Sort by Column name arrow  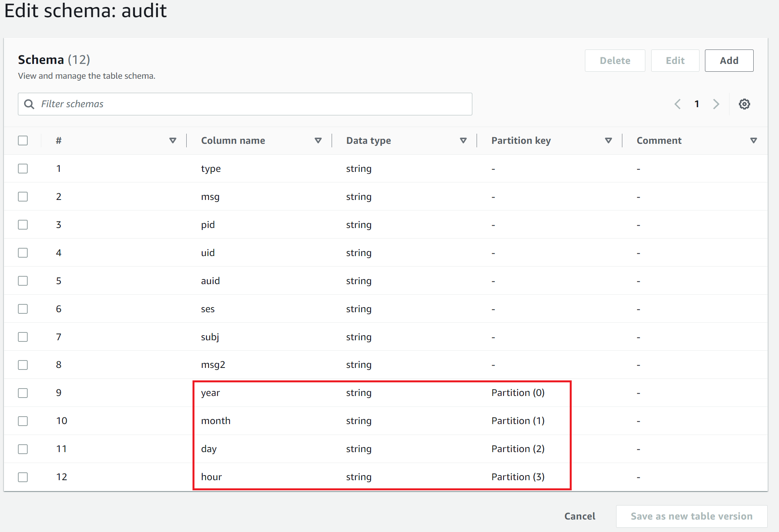click(318, 141)
